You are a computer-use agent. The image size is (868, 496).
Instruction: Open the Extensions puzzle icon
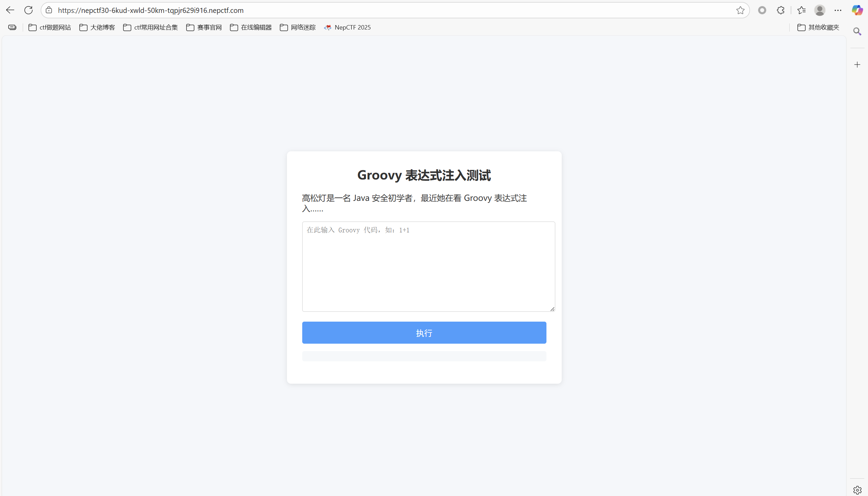pyautogui.click(x=781, y=10)
